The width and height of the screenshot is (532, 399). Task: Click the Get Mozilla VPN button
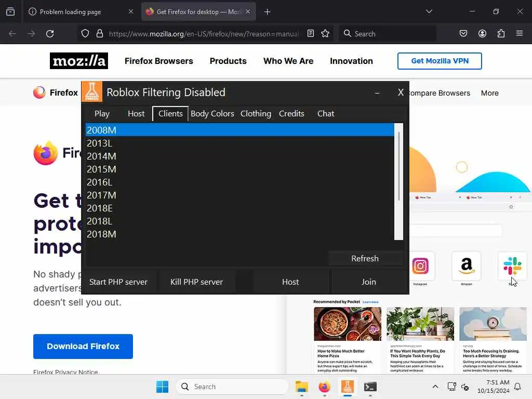(440, 61)
